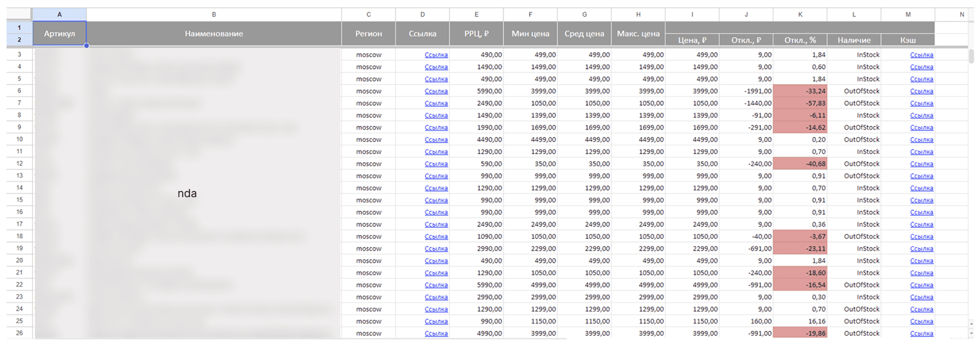The image size is (980, 350).
Task: Click the Наличие subheader cell
Action: click(854, 40)
